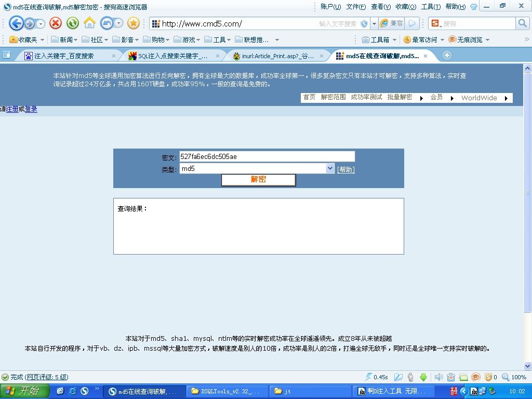
Task: Click the sidebar panel icon left of tabs
Action: [6, 55]
